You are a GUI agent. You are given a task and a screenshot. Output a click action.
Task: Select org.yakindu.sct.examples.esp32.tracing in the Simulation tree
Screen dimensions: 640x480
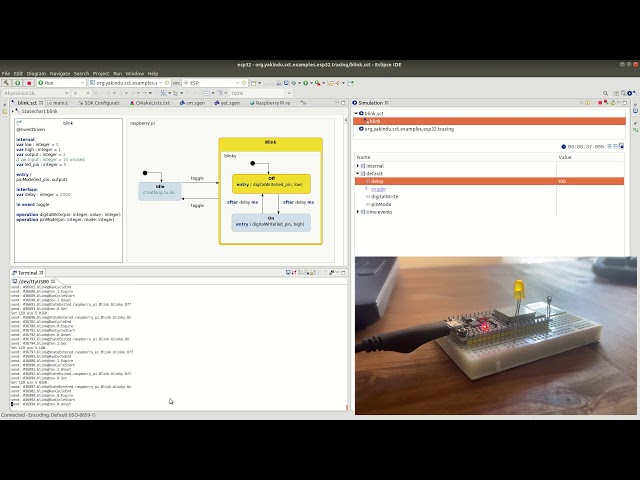coord(409,129)
